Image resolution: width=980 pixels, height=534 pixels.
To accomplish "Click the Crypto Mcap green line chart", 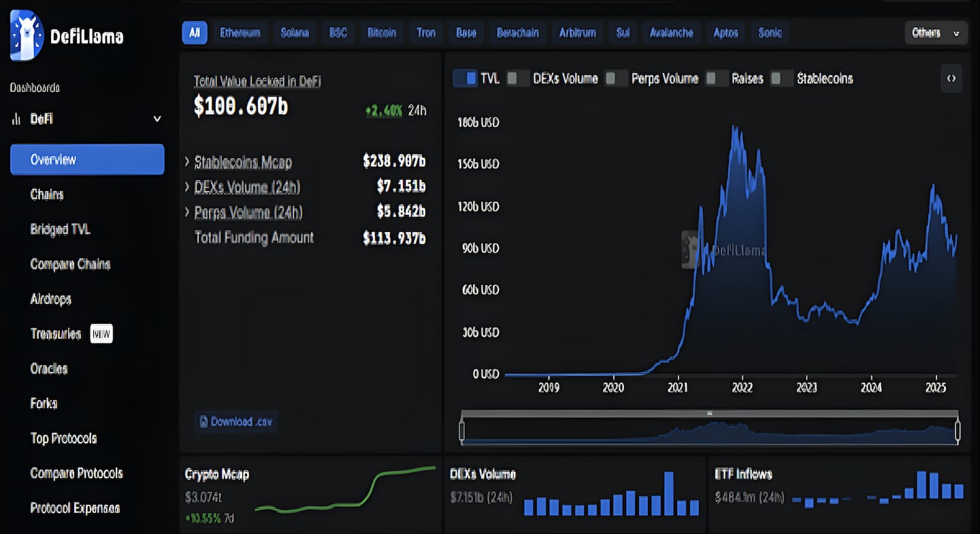I will tap(345, 490).
